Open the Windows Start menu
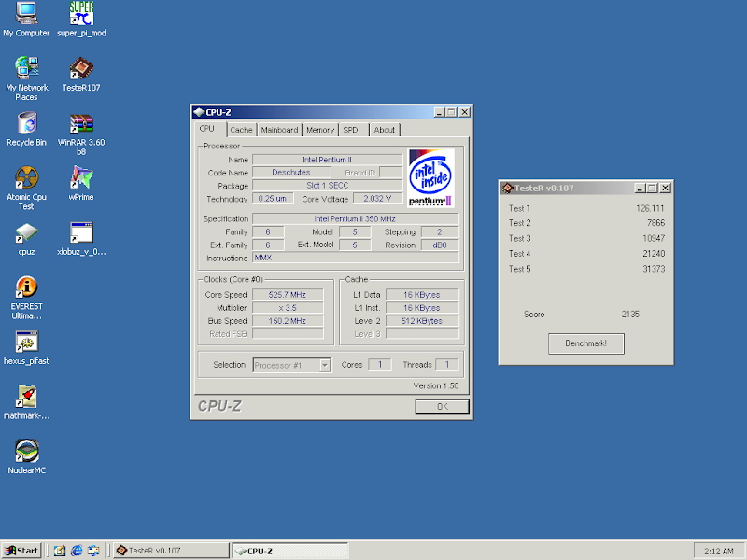 (21, 550)
